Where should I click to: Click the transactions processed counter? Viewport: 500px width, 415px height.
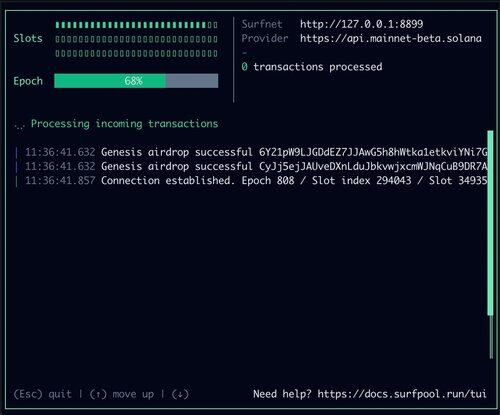(x=312, y=67)
